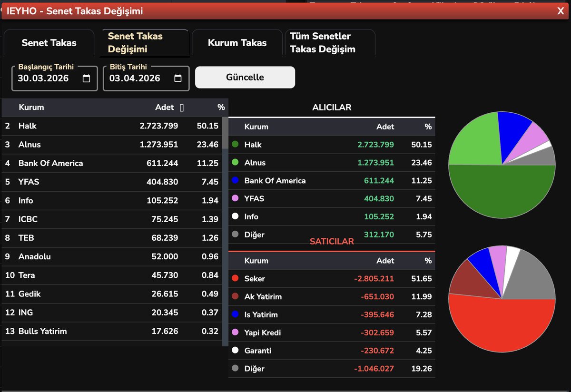Click YFAS name in Alıcılar table

254,199
